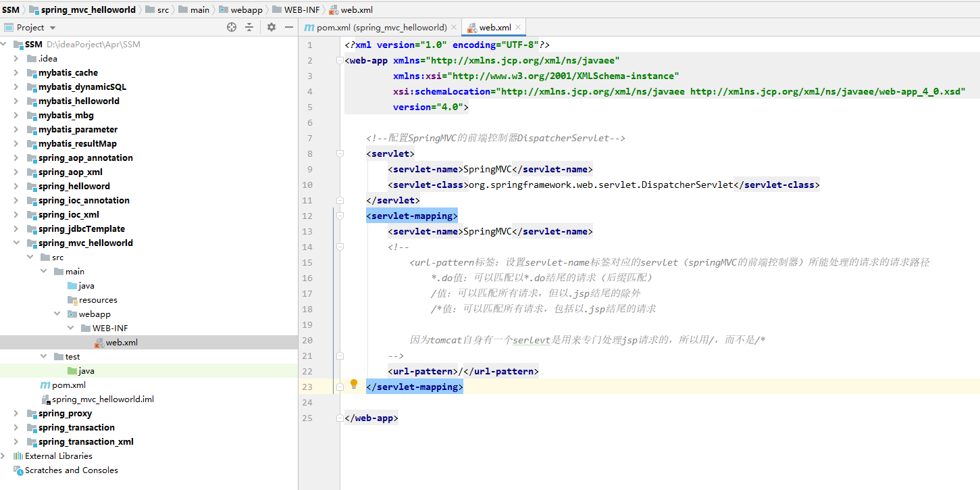
Task: Click the Collapse All icon in Project panel
Action: [x=249, y=27]
